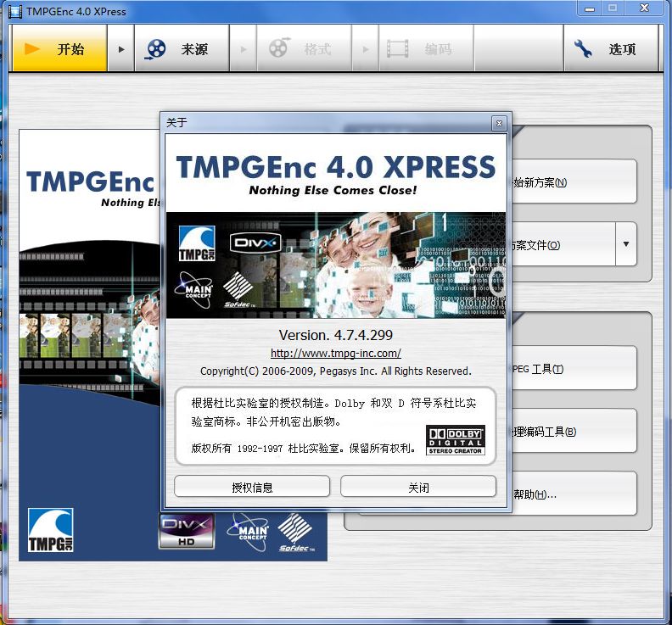Image resolution: width=672 pixels, height=625 pixels.
Task: Click arrow between 格式 and 编码
Action: [x=366, y=49]
